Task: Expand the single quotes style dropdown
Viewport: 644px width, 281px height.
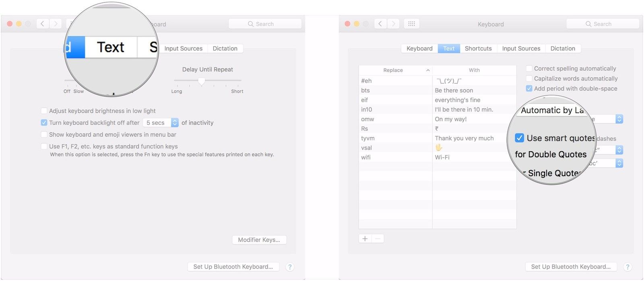Action: click(x=619, y=163)
